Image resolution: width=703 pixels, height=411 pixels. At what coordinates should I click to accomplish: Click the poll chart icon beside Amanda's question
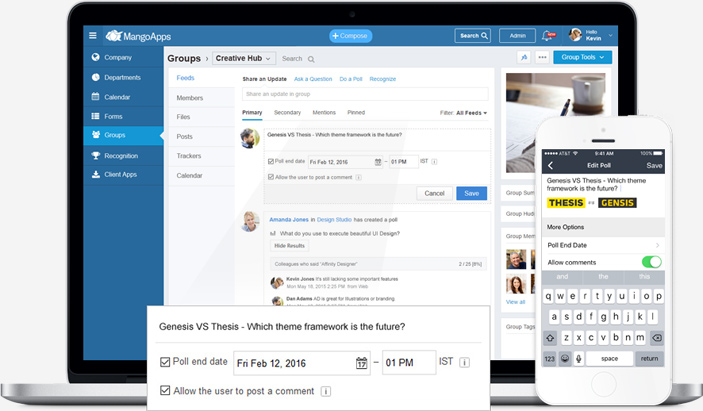tap(273, 234)
